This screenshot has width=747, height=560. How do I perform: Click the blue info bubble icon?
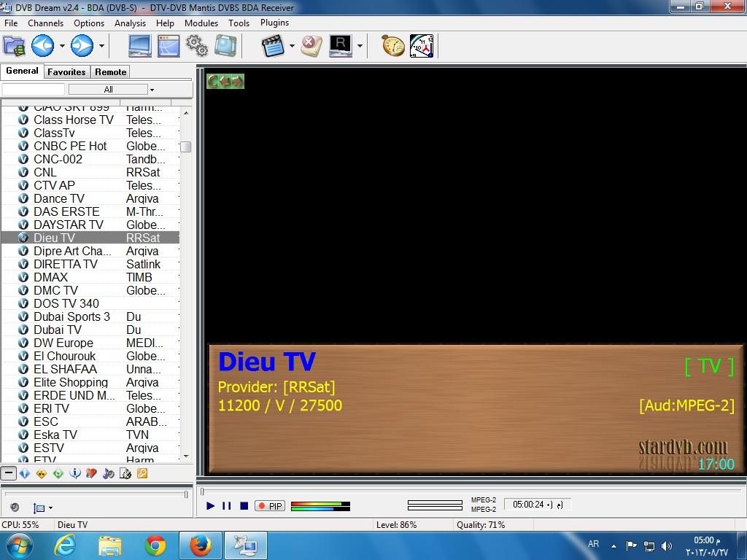(x=75, y=473)
